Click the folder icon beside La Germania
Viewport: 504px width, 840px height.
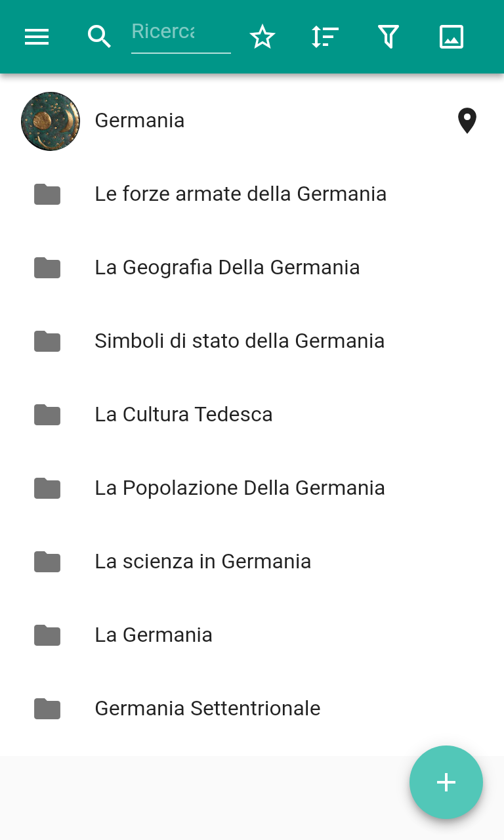pos(47,635)
